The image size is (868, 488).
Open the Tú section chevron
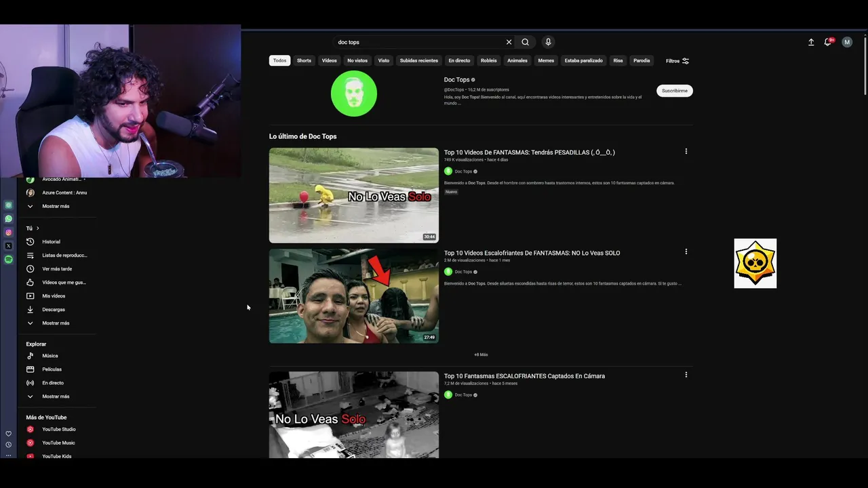pos(37,228)
